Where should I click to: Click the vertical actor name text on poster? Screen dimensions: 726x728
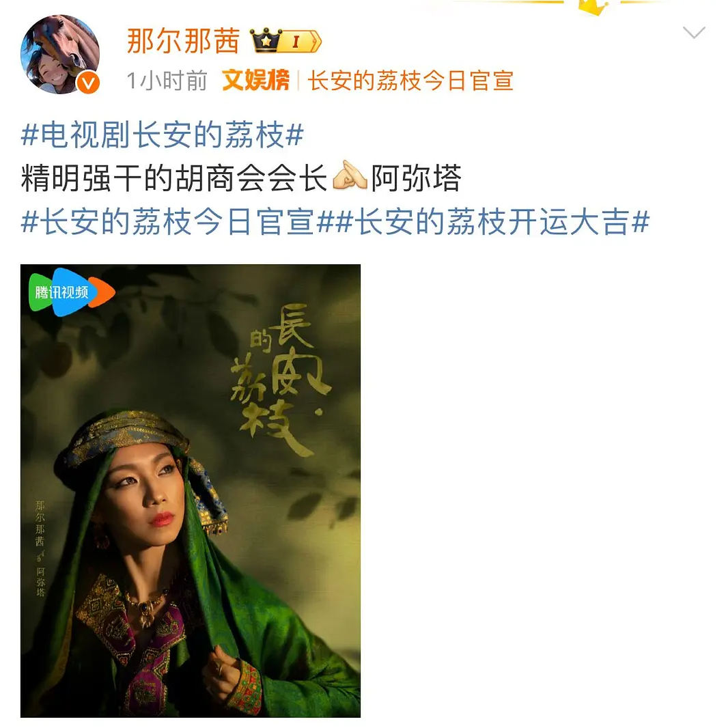click(x=40, y=548)
